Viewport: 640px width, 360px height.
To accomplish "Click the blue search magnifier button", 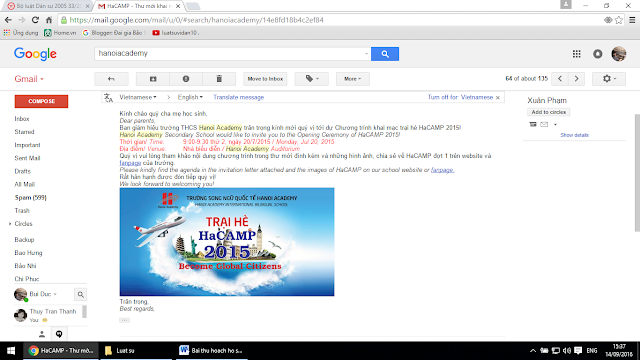I will click(384, 54).
